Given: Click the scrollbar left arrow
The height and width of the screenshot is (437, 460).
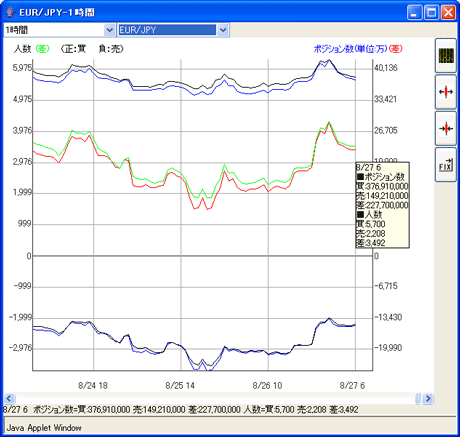Looking at the screenshot, I should coord(9,398).
